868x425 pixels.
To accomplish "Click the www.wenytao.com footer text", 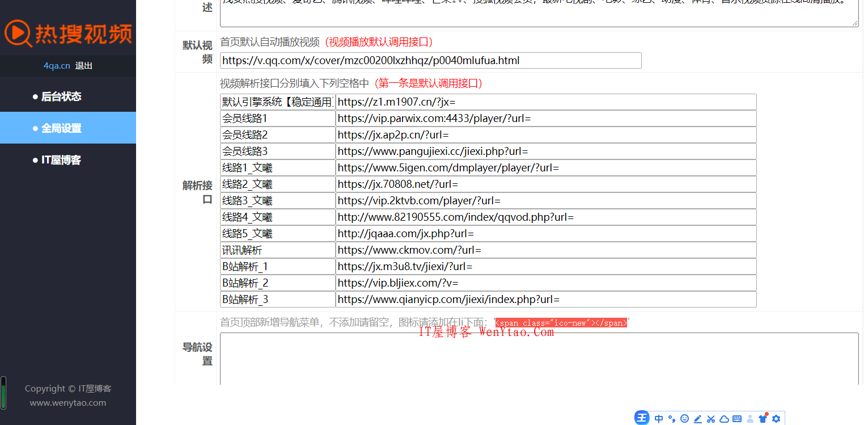I will tap(68, 403).
